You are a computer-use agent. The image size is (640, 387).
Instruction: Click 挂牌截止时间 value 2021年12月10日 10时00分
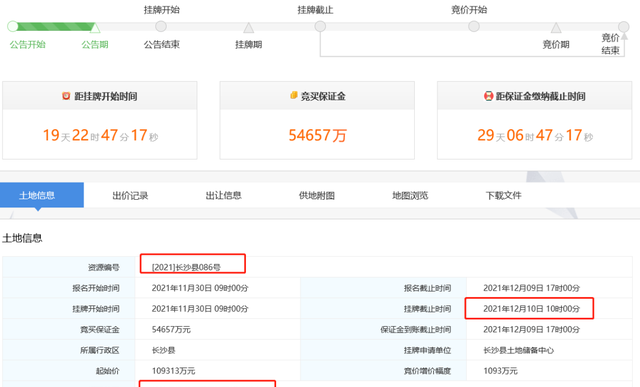pos(531,309)
